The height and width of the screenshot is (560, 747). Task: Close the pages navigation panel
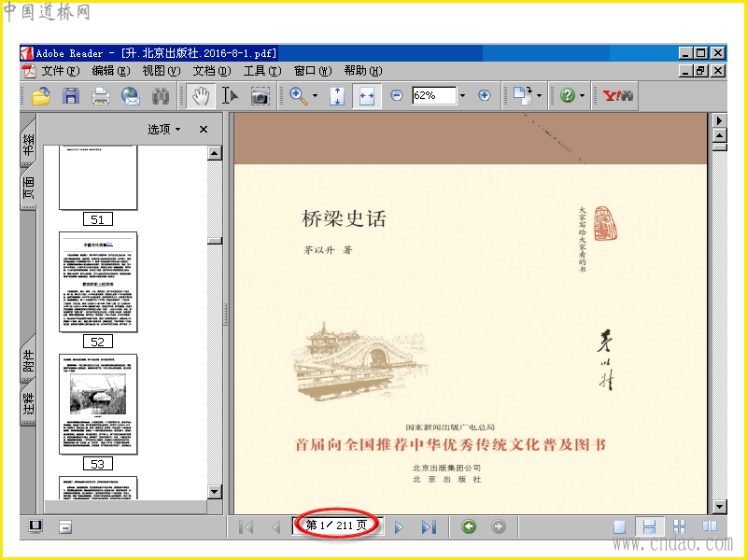(x=204, y=129)
